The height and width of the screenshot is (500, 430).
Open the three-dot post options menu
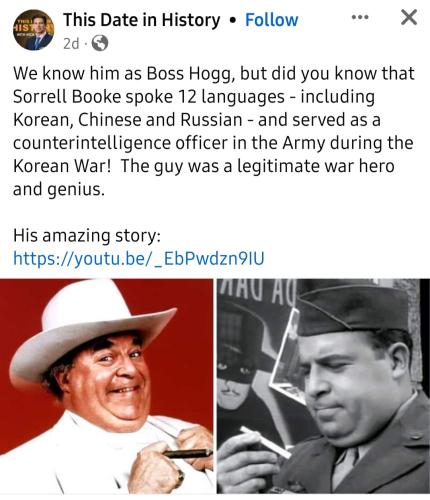(360, 17)
